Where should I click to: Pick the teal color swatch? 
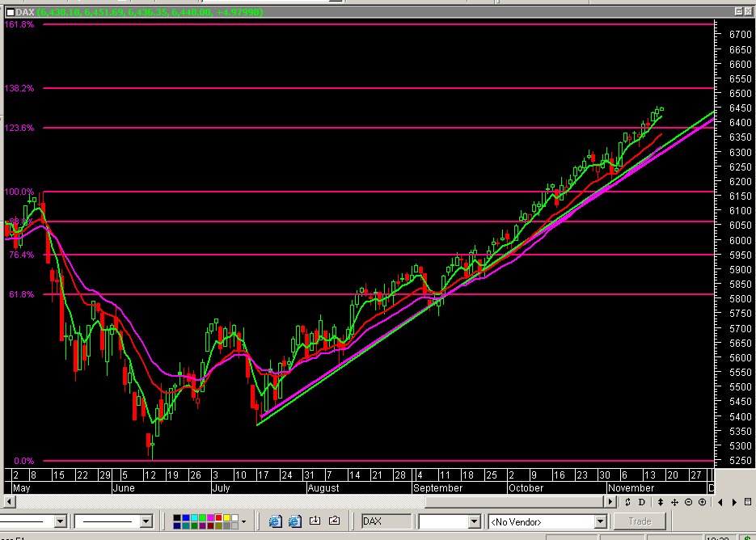click(186, 525)
